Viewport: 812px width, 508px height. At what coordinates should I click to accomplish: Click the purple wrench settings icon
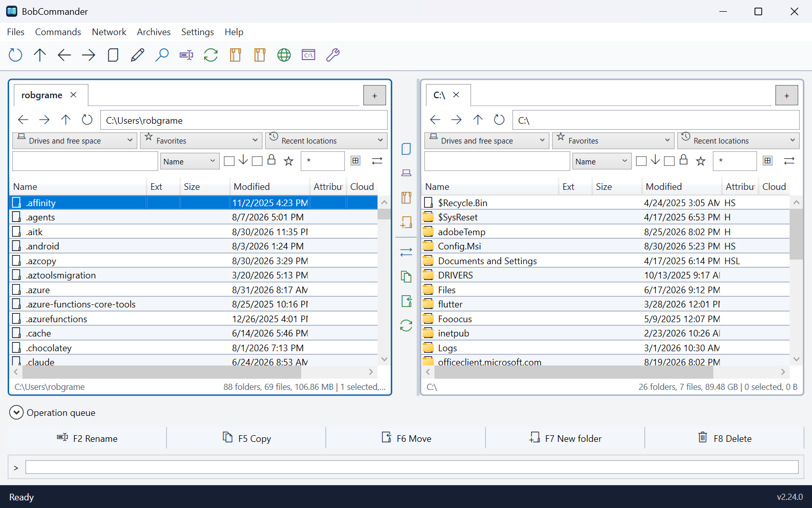[333, 55]
